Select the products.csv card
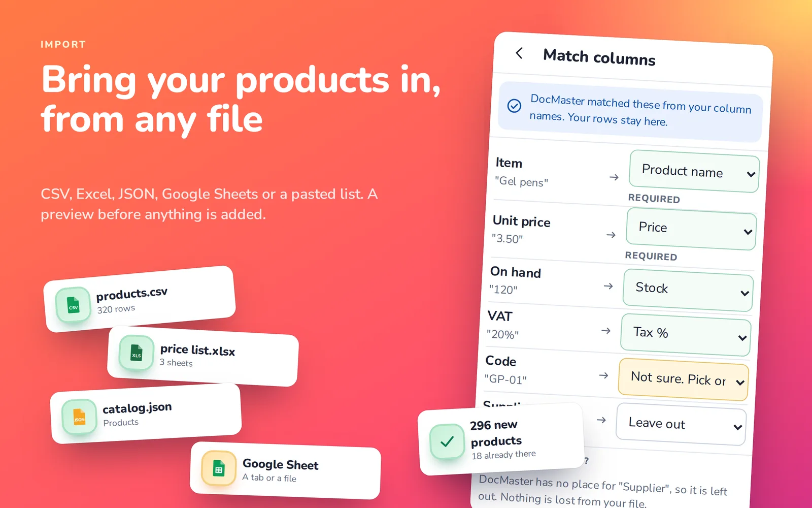 point(140,299)
